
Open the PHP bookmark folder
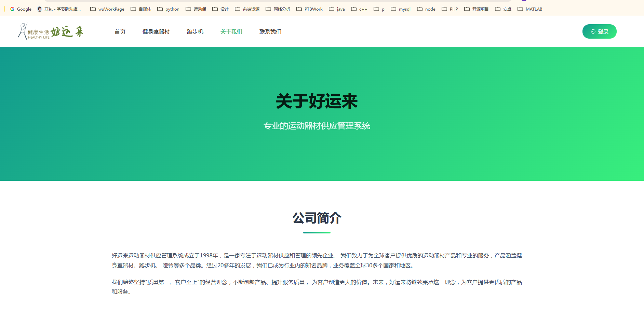coord(450,9)
